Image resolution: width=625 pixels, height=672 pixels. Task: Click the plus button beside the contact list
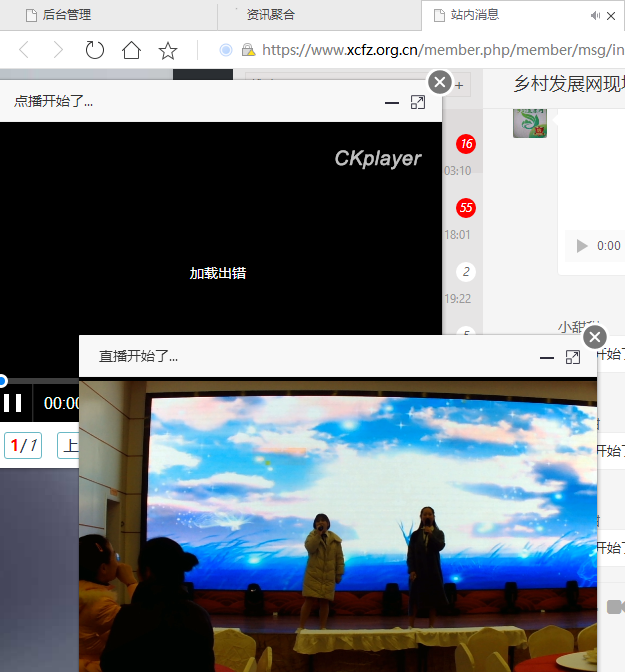tap(459, 86)
